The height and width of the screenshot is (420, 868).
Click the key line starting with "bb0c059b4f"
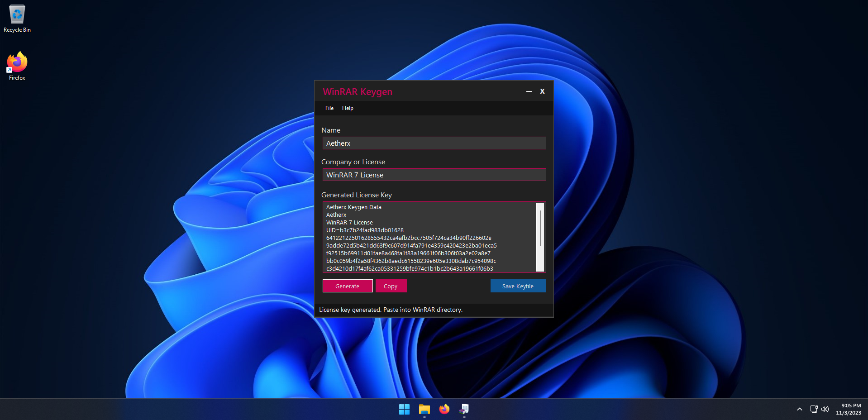click(x=411, y=261)
